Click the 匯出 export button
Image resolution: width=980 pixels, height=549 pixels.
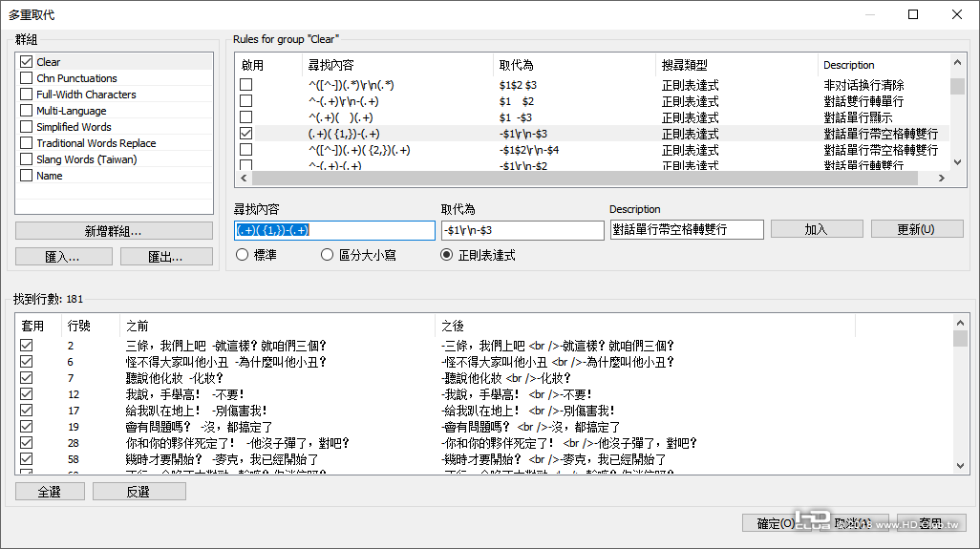tap(166, 257)
